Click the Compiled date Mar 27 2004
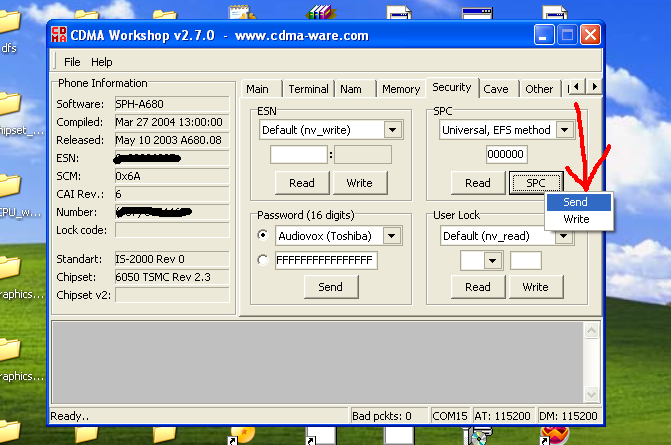Screen dimensions: 671x445 point(172,122)
